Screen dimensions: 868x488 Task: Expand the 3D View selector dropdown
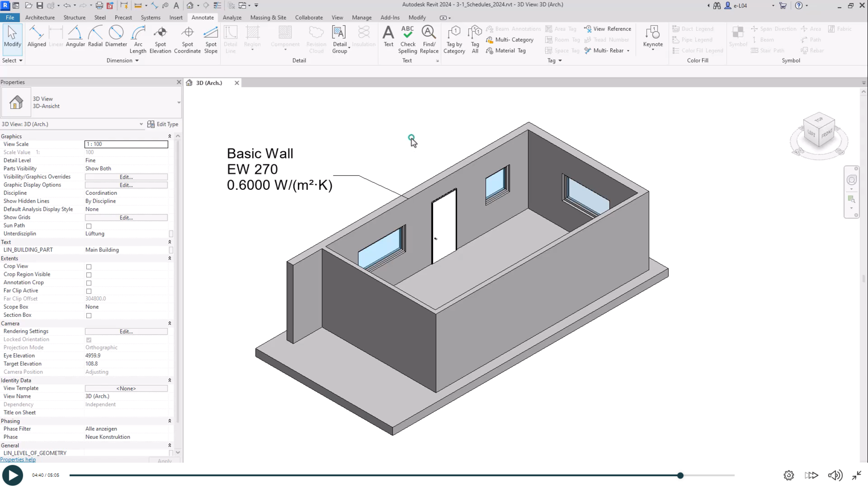[x=141, y=124]
